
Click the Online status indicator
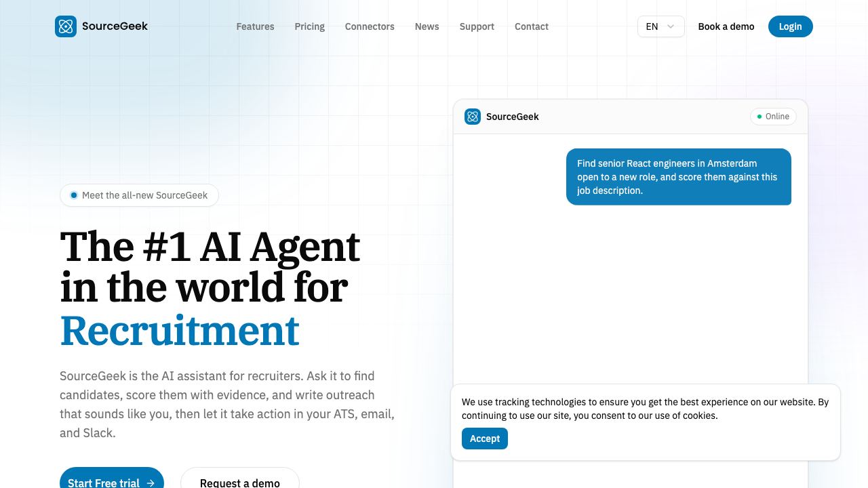click(x=773, y=117)
